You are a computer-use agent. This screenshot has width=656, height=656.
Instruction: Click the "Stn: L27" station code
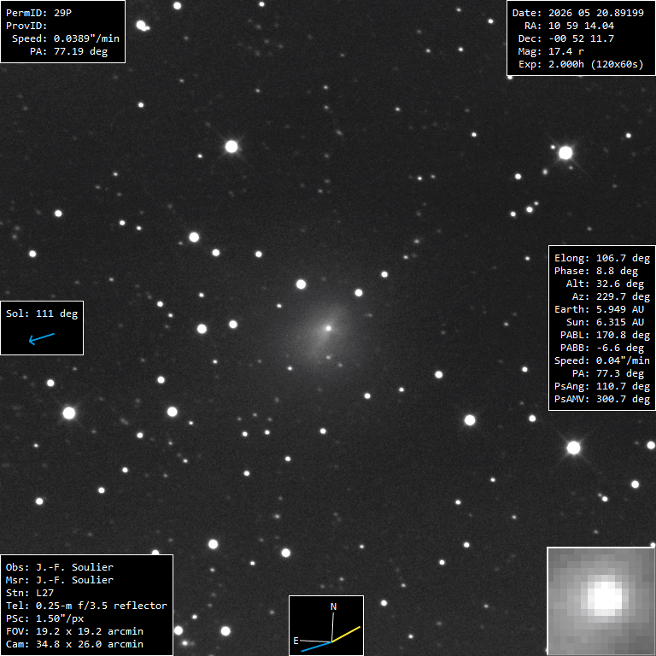(x=30, y=593)
